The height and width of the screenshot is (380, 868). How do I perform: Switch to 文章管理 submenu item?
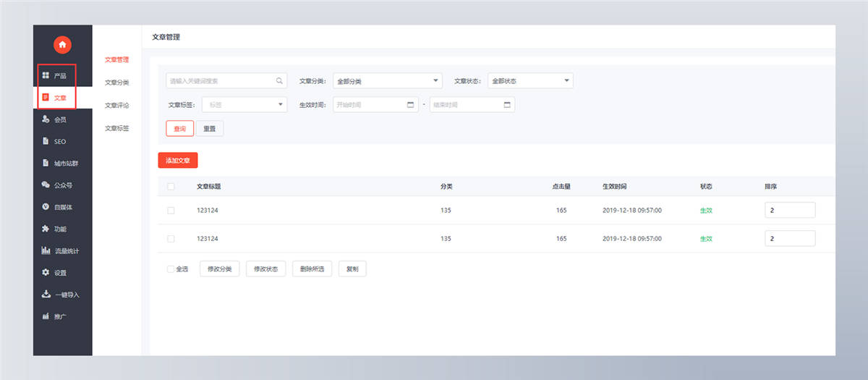tap(116, 60)
